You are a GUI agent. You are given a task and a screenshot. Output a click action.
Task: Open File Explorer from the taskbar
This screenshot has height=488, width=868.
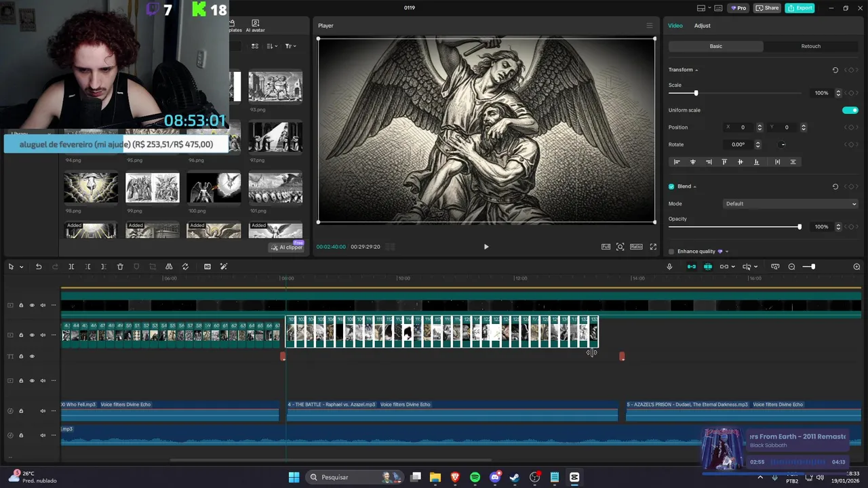coord(435,477)
